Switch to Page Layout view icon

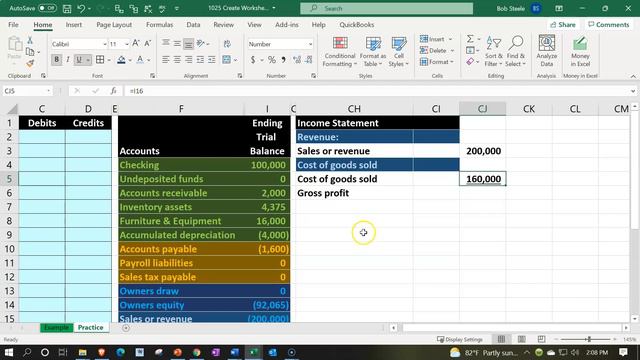521,339
